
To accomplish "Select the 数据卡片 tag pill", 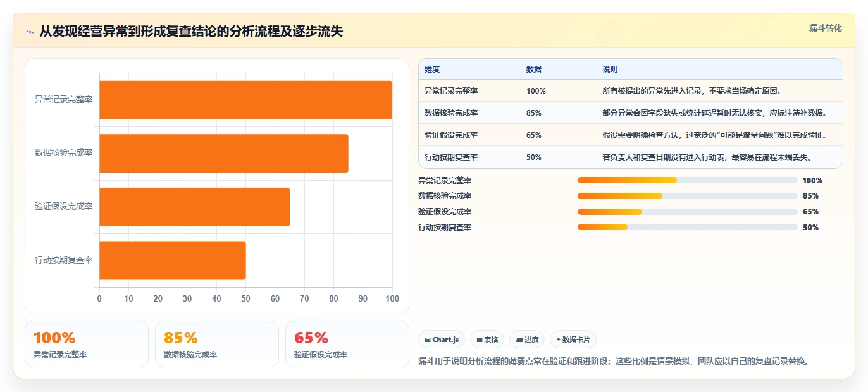I will (573, 340).
